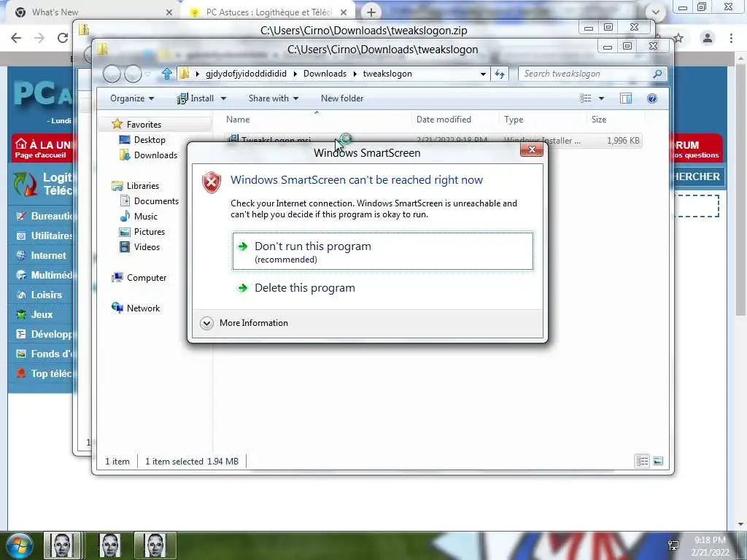Open Videos library

(x=147, y=247)
